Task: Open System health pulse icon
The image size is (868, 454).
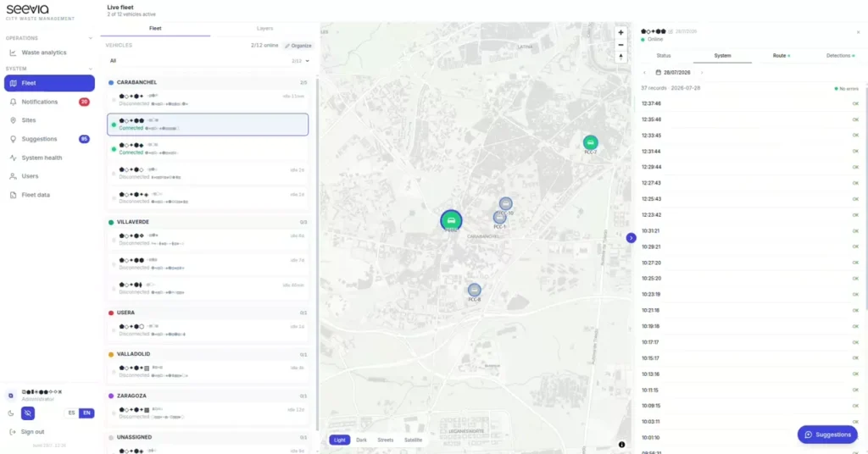Action: pos(14,158)
